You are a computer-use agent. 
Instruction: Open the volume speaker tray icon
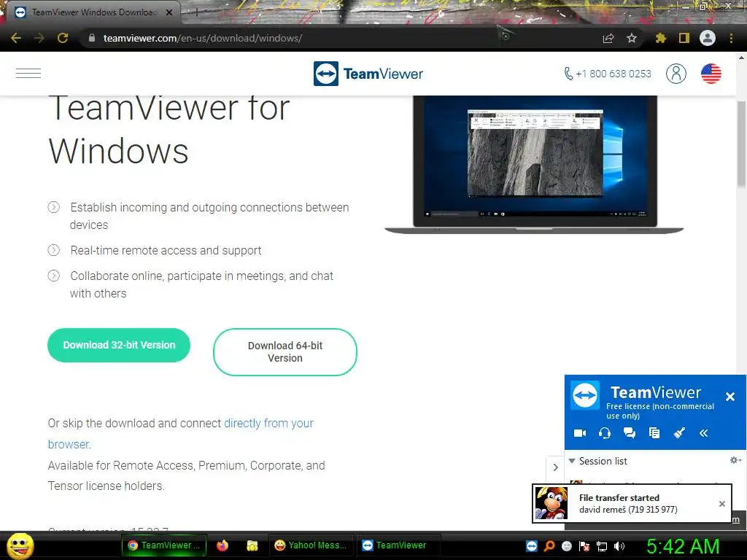click(x=619, y=546)
